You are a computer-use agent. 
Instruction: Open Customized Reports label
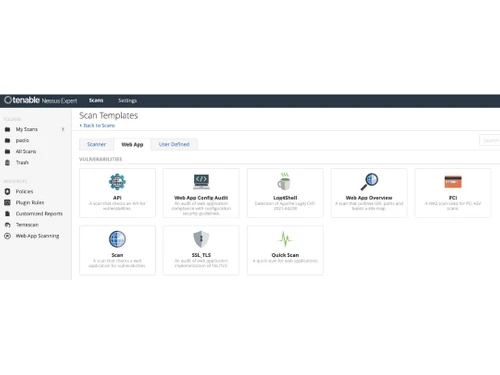pyautogui.click(x=39, y=214)
